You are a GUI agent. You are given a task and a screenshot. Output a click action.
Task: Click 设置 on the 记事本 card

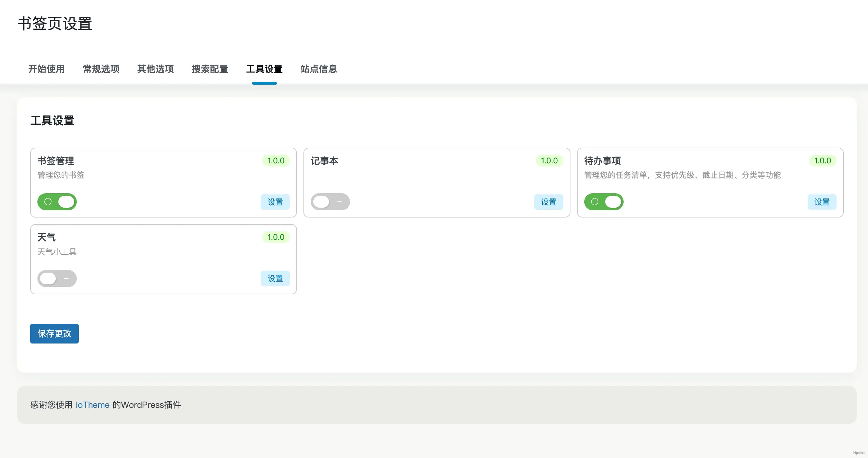[548, 202]
